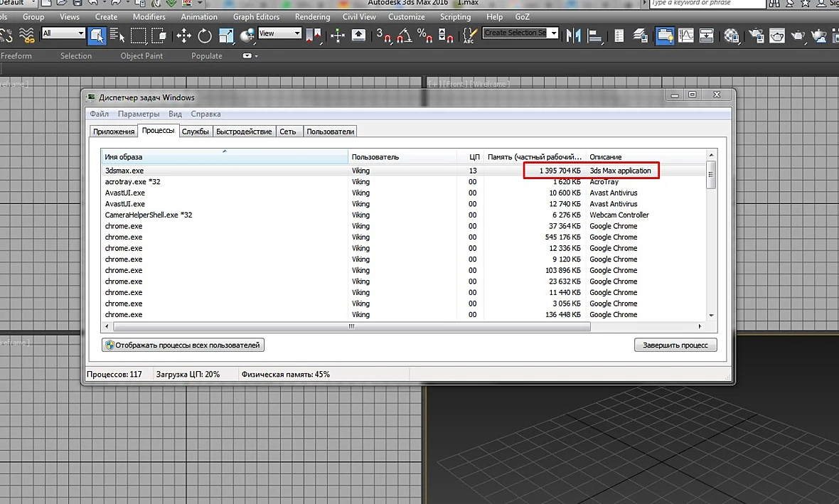Open the Civil View menu
The height and width of the screenshot is (504, 839).
(359, 16)
